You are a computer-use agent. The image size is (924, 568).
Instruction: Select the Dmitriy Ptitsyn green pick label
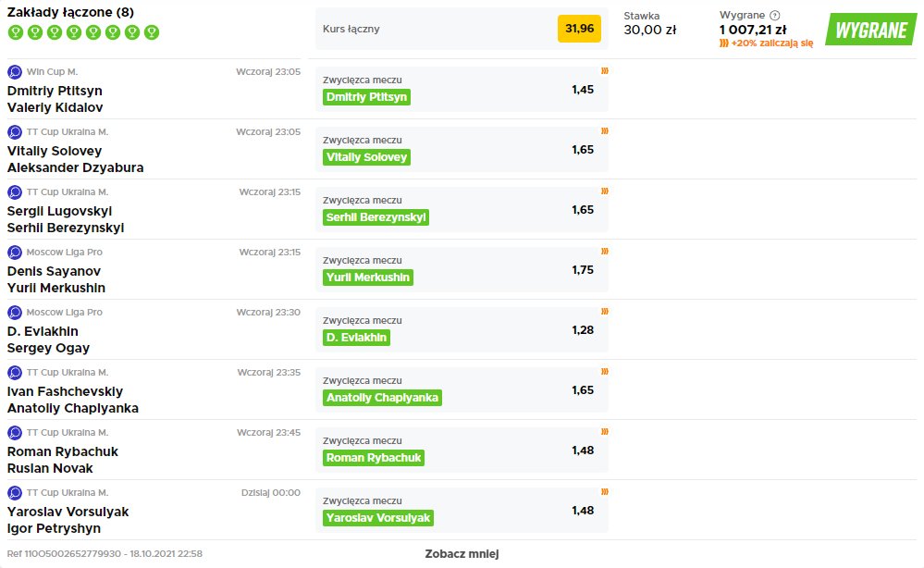coord(366,97)
